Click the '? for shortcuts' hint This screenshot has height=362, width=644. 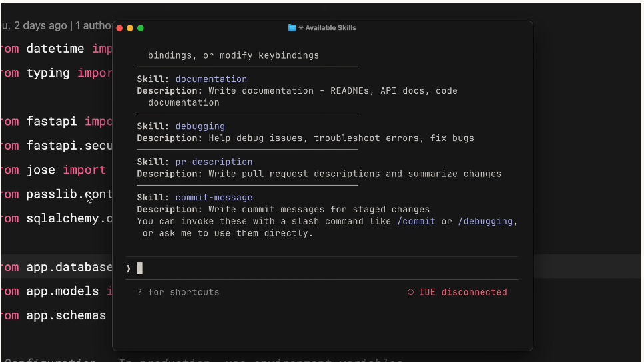(178, 292)
